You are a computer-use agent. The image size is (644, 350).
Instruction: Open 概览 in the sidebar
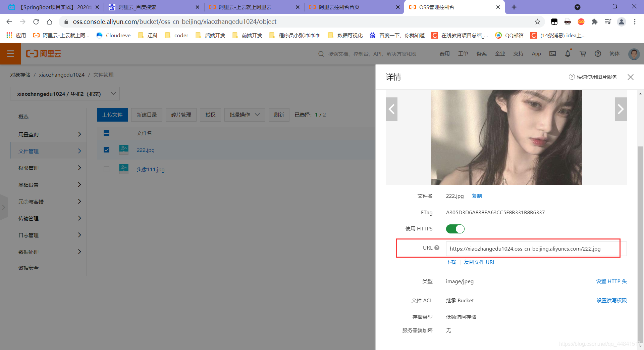click(23, 117)
